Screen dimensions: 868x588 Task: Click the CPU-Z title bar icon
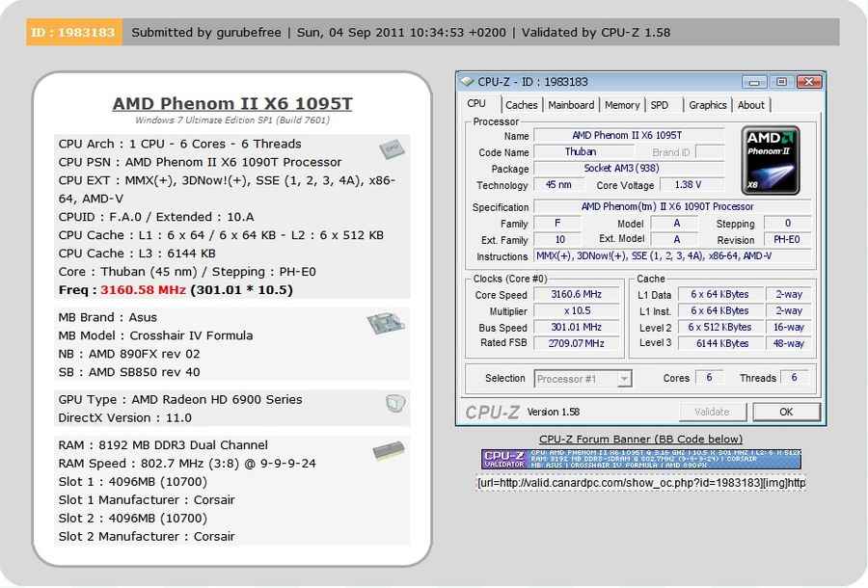468,82
